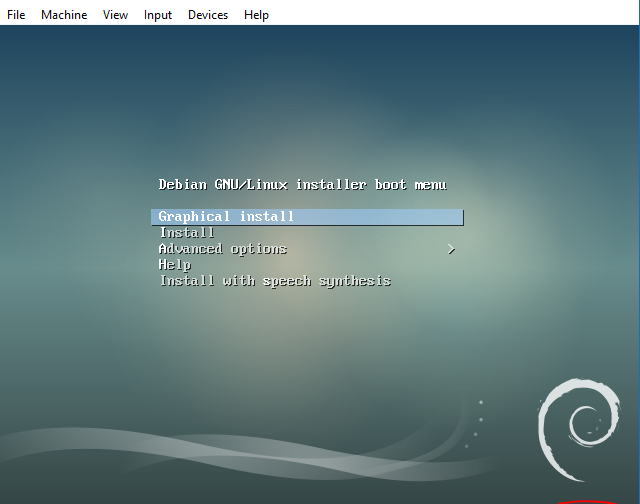This screenshot has height=504, width=640.
Task: Open the View menu
Action: (x=115, y=15)
